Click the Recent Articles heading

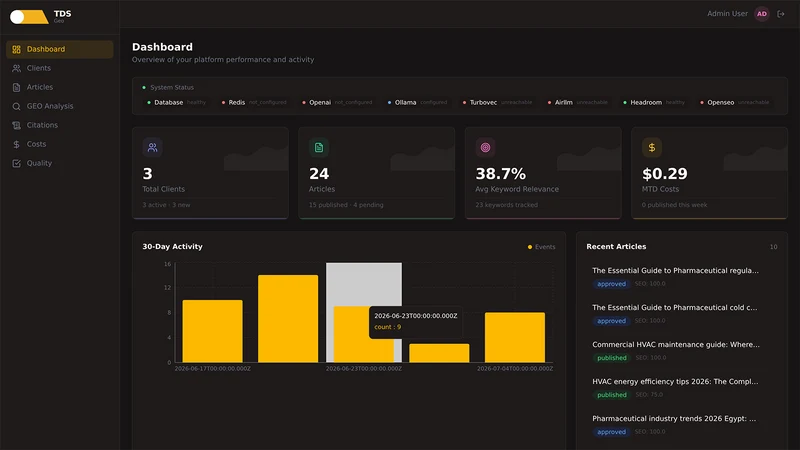616,246
